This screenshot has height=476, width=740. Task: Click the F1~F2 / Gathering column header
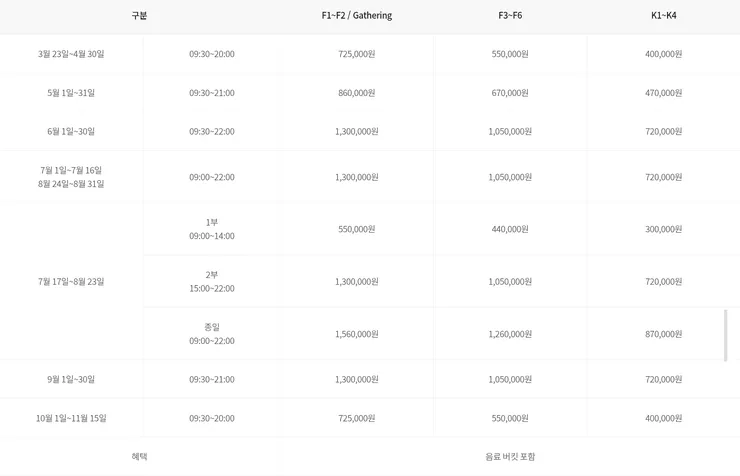point(357,16)
